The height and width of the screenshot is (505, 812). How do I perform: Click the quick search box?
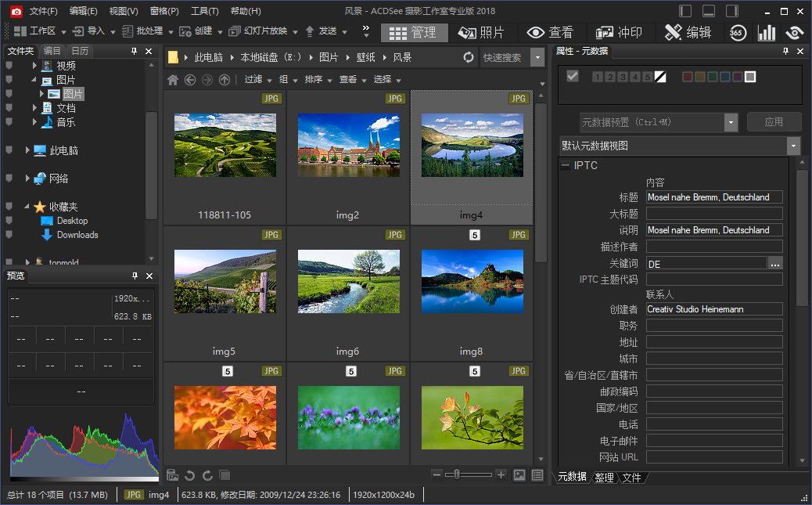[505, 58]
